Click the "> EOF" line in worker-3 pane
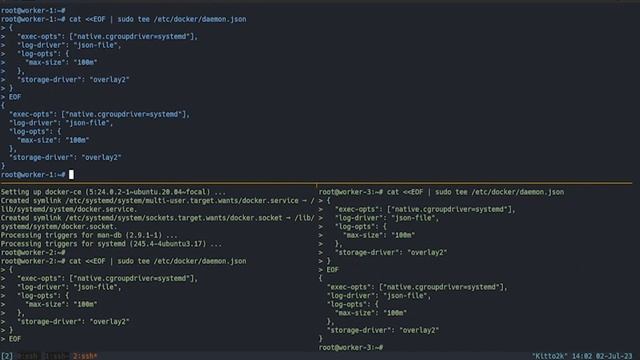This screenshot has width=640, height=360. coord(329,270)
